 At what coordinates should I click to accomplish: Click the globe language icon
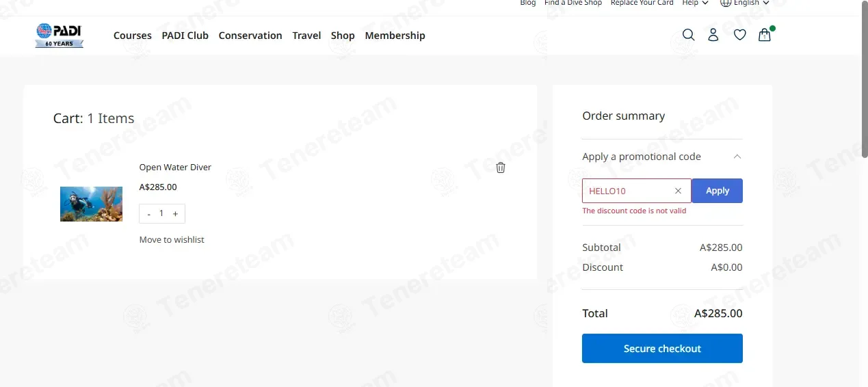726,3
